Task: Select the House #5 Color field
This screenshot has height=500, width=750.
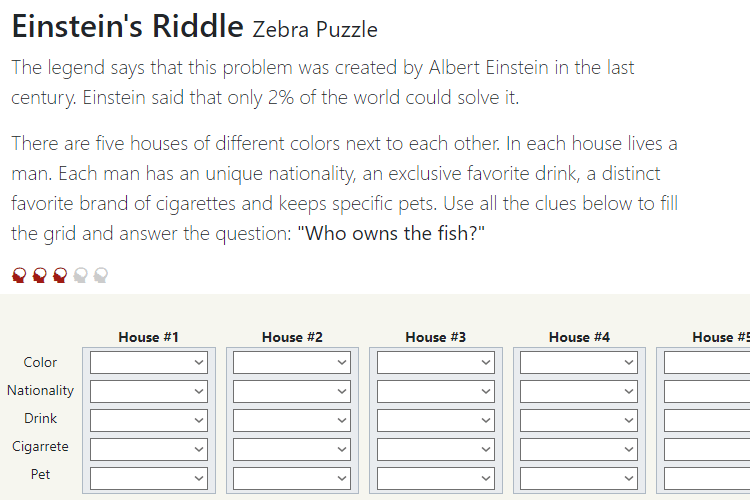Action: [x=707, y=362]
